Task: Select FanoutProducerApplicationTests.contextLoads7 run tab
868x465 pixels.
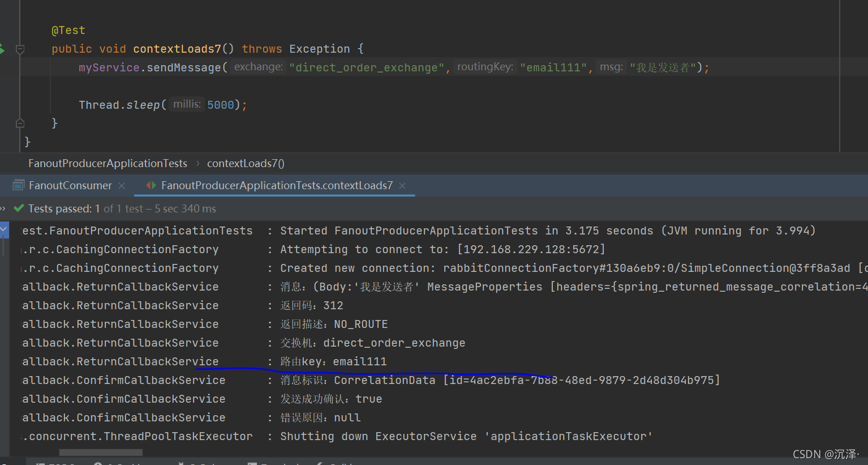Action: click(x=277, y=185)
